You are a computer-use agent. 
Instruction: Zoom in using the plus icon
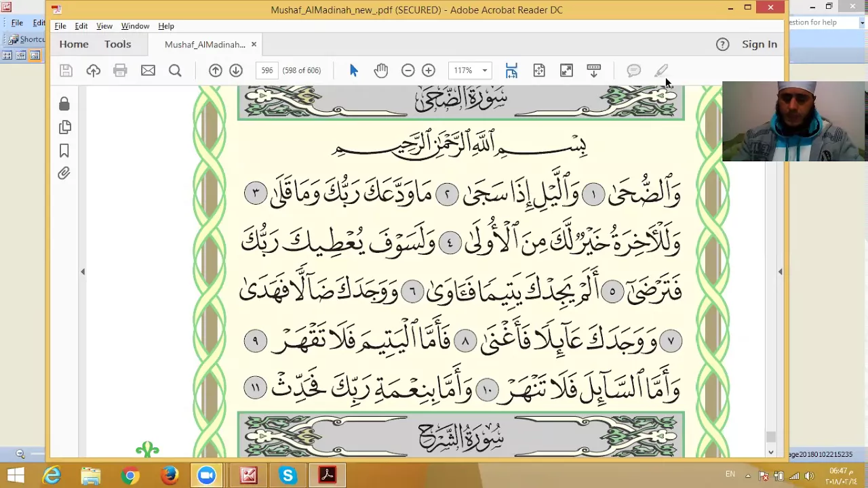click(x=429, y=70)
